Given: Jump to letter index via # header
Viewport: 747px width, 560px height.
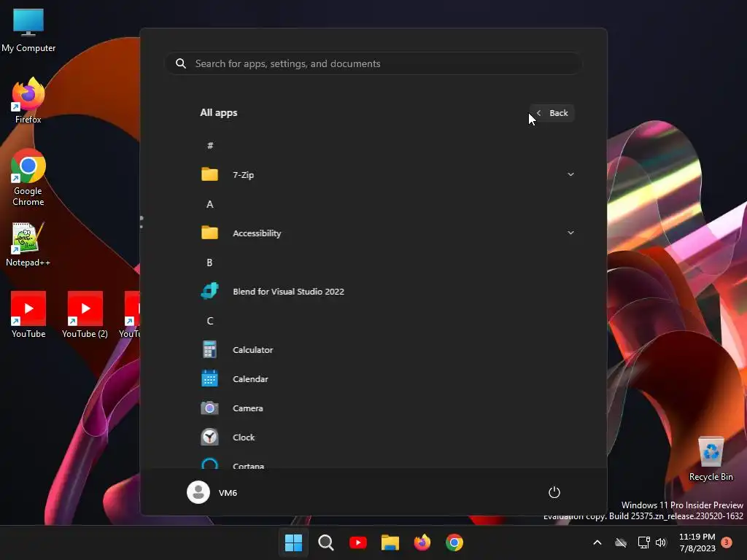Looking at the screenshot, I should (210, 145).
